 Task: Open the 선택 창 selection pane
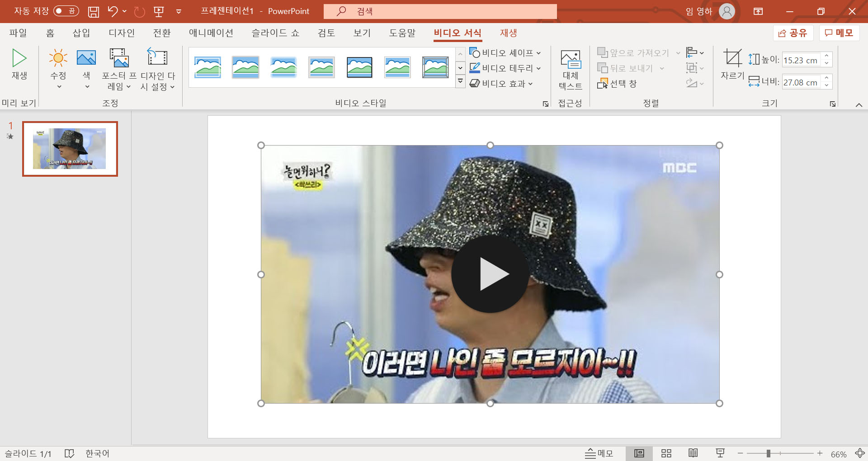[617, 84]
